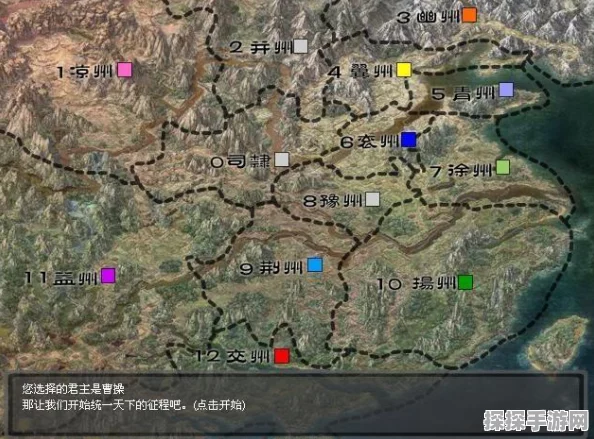Click the red square beside 12 交州

click(x=282, y=356)
